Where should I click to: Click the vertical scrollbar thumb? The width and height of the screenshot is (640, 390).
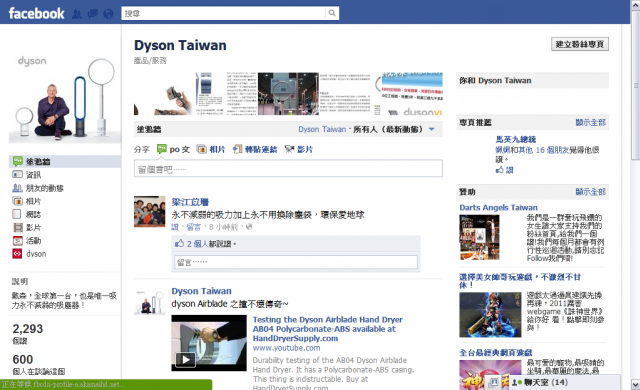[636, 84]
